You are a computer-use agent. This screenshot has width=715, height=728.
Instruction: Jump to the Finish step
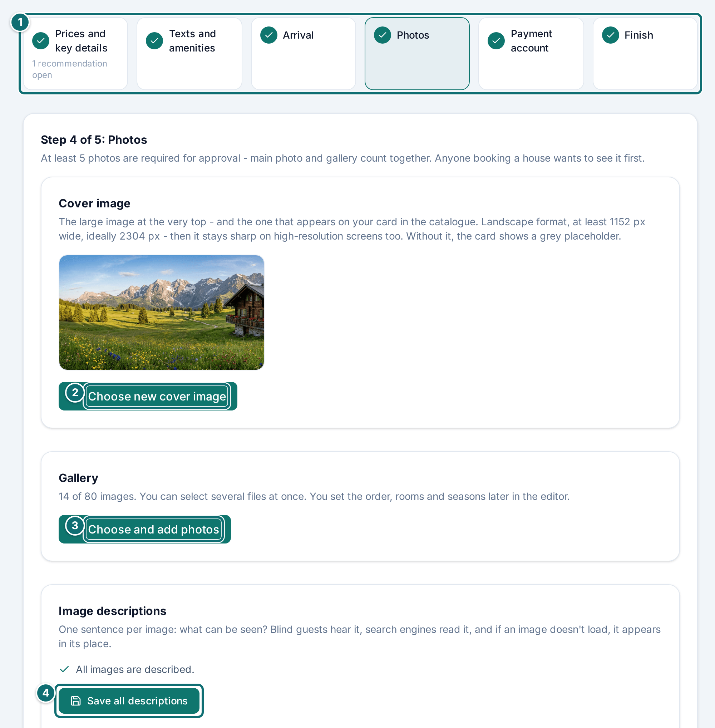pyautogui.click(x=645, y=54)
